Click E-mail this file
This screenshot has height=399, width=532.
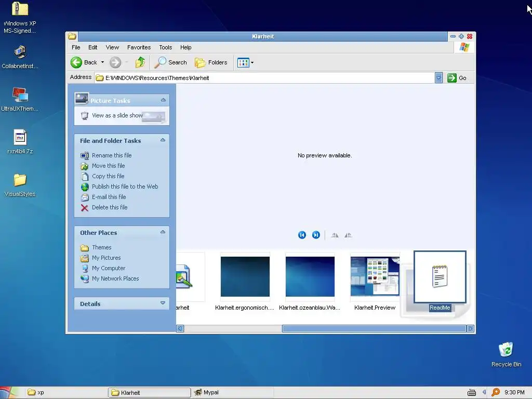coord(109,197)
